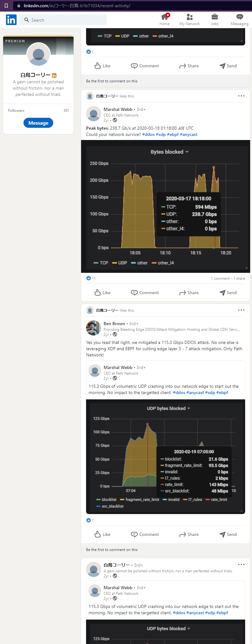Click the 1 comment link under the Peak bytes post

click(221, 278)
